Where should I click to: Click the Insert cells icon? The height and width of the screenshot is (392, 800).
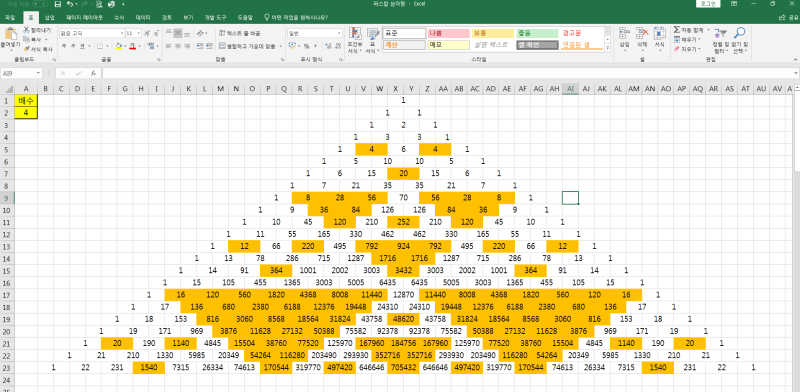[624, 34]
